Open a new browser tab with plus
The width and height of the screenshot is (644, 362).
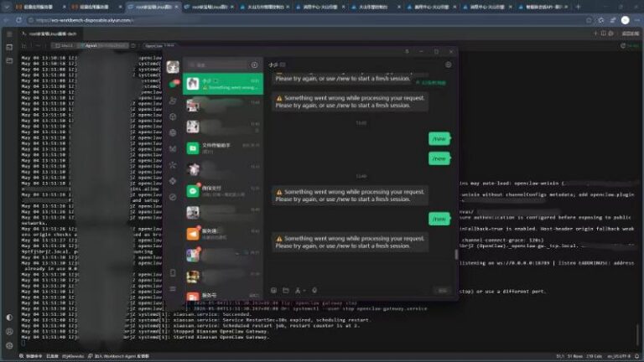[579, 7]
